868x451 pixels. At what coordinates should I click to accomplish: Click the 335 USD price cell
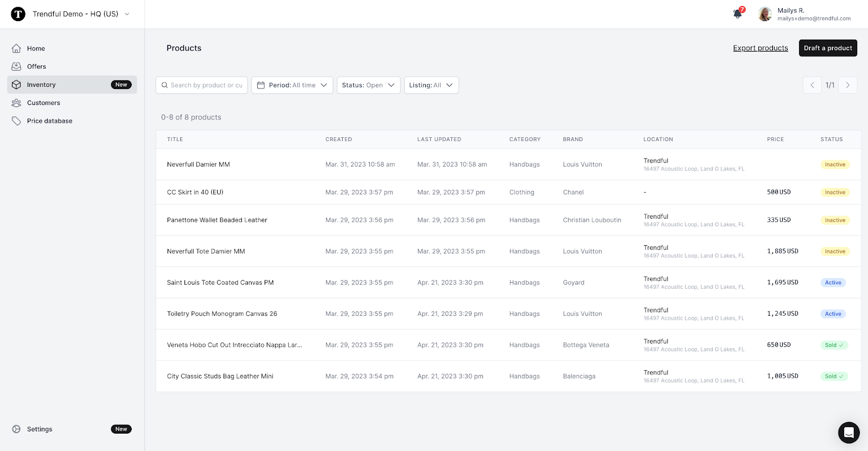click(x=779, y=220)
